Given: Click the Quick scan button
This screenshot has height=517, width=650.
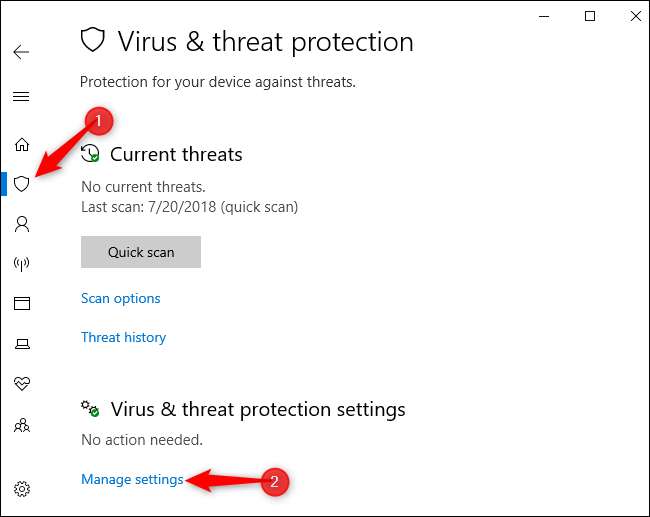Looking at the screenshot, I should click(x=141, y=252).
